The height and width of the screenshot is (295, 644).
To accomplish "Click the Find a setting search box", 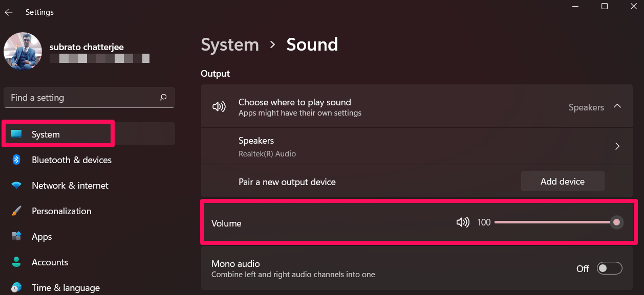I will (82, 97).
